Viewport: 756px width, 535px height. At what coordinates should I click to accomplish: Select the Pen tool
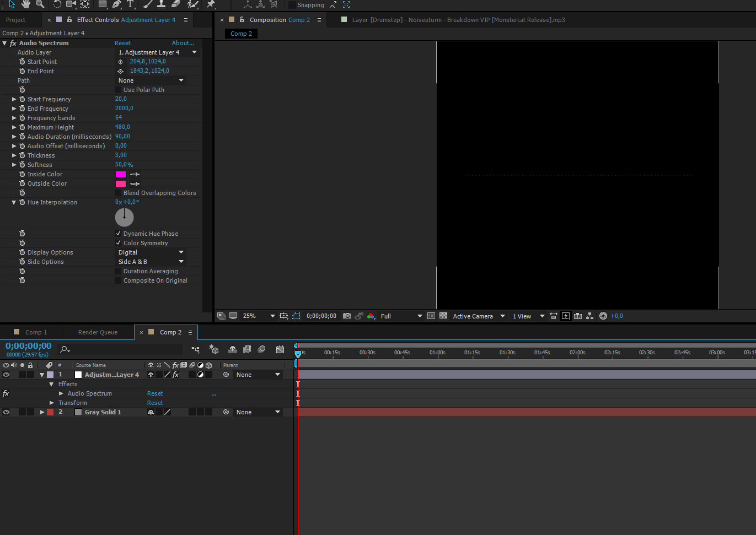click(116, 4)
